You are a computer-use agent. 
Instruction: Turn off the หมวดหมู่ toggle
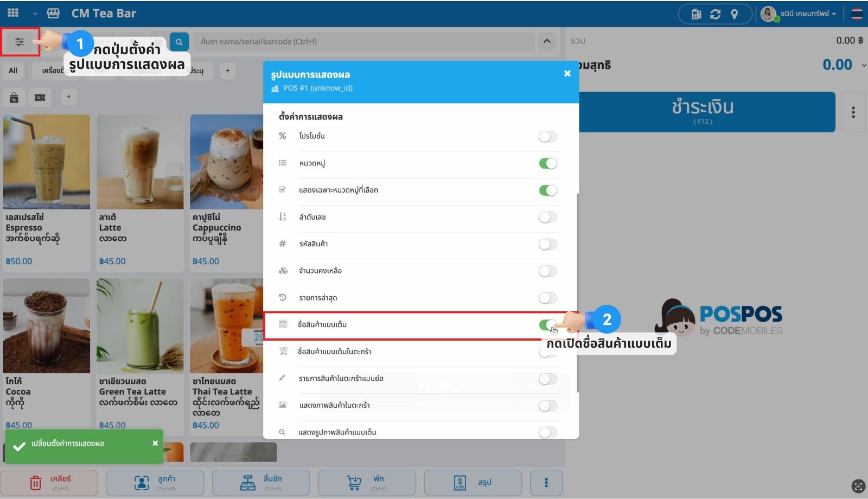(x=547, y=163)
